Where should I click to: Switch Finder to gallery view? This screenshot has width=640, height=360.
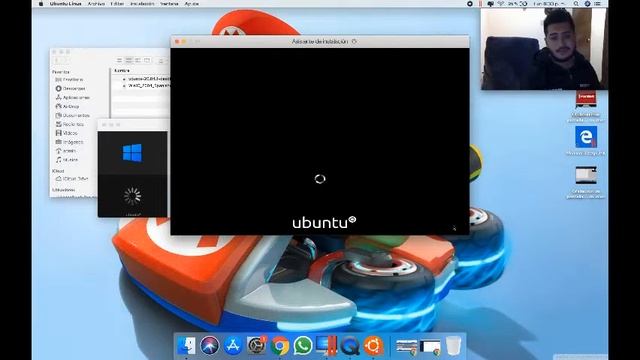click(x=147, y=60)
